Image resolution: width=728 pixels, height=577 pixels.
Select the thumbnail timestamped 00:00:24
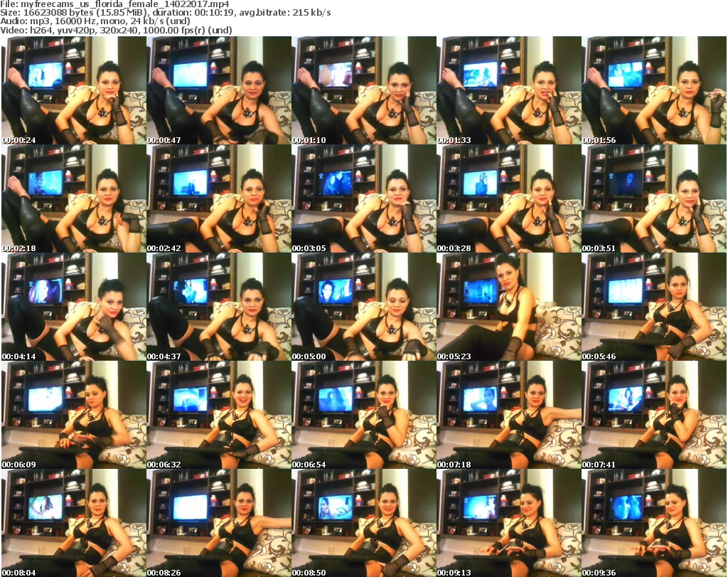pyautogui.click(x=74, y=90)
